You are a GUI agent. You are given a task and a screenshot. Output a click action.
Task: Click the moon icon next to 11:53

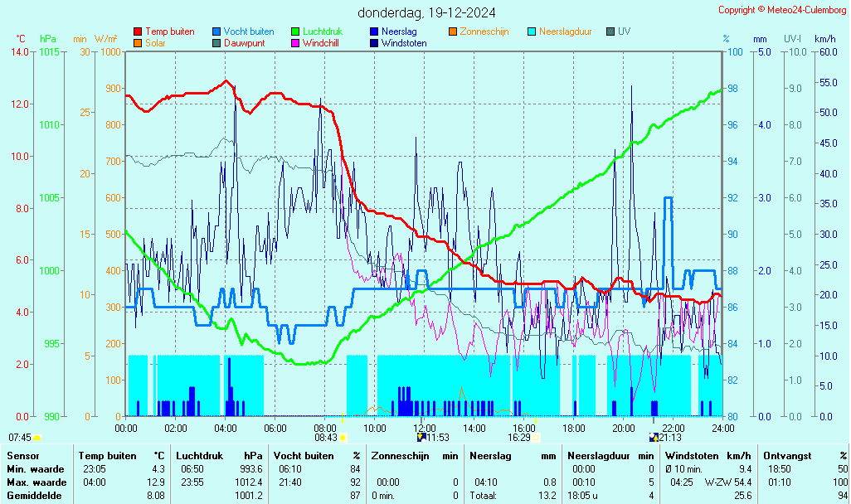click(421, 438)
